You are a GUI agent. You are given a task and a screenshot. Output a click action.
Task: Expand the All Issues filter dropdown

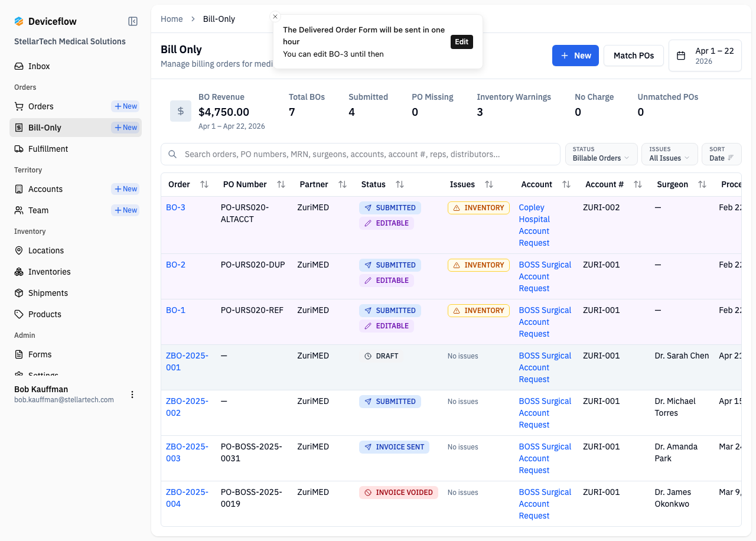tap(669, 154)
